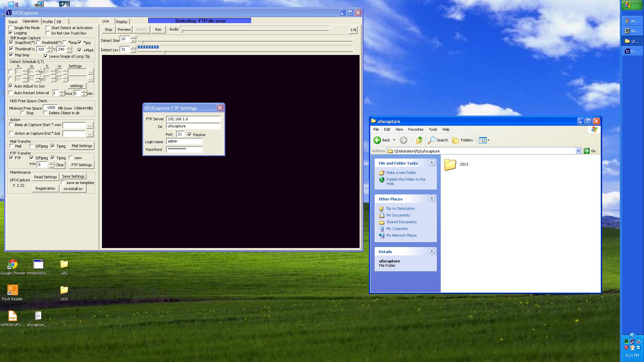Enable Single File Mode checkbox
644x362 pixels.
pyautogui.click(x=11, y=28)
